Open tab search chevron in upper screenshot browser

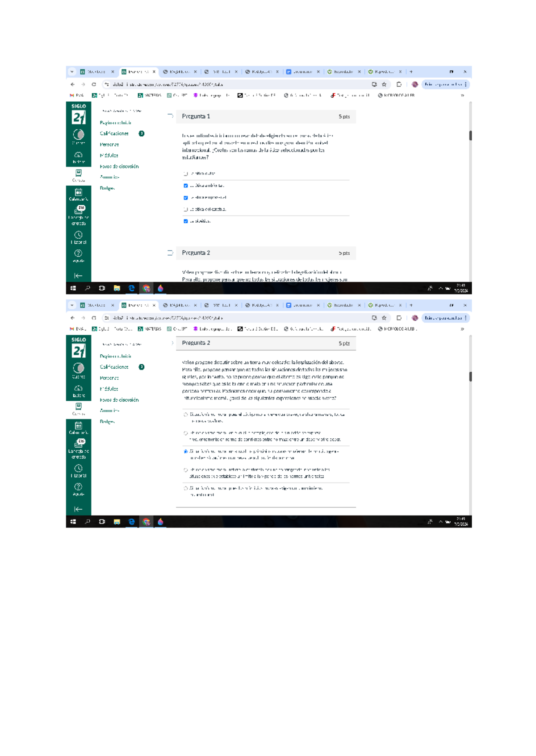coord(72,71)
